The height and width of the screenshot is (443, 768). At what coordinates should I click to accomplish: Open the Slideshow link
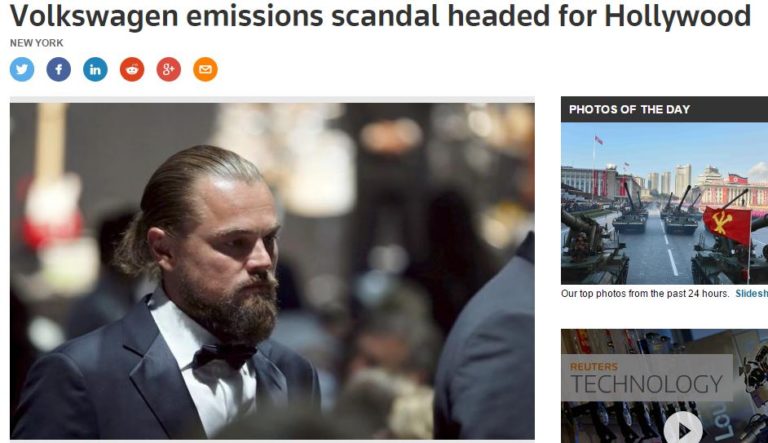click(x=751, y=294)
